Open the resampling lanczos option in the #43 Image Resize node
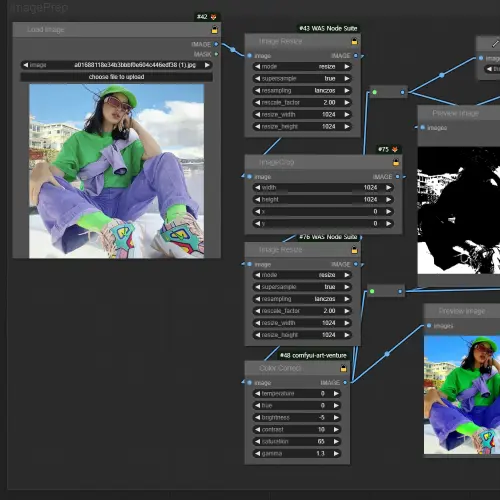Image resolution: width=500 pixels, height=500 pixels. click(302, 91)
